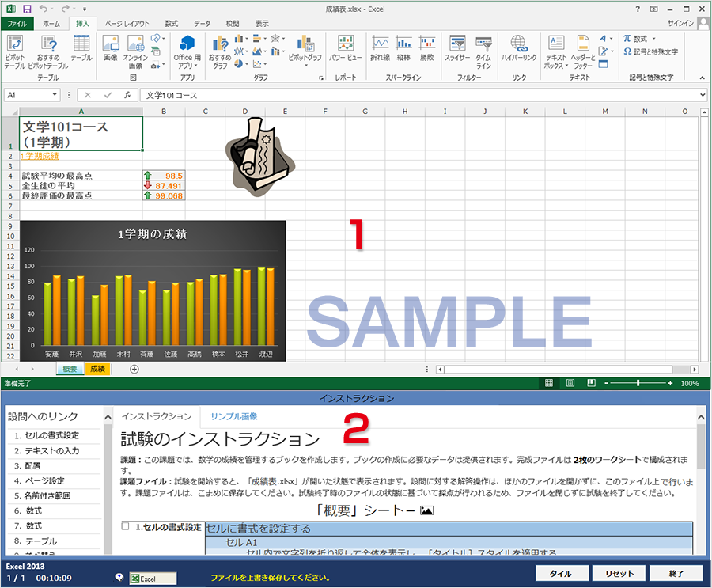Viewport: 712px width, 588px height.
Task: Open the Name Box dropdown for A1
Action: pyautogui.click(x=55, y=94)
